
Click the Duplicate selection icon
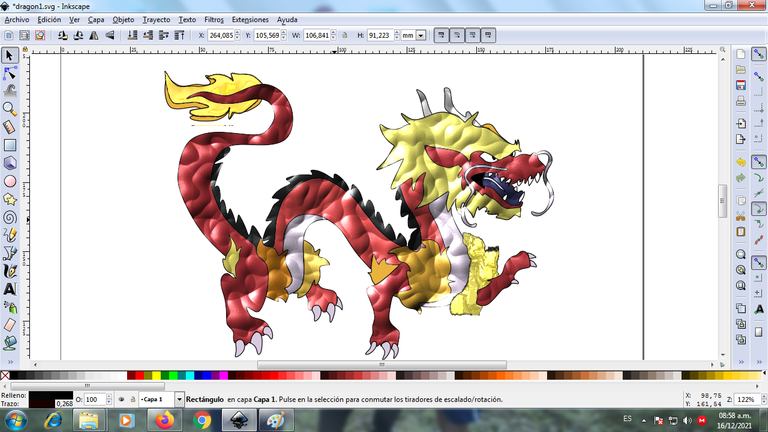[x=741, y=309]
